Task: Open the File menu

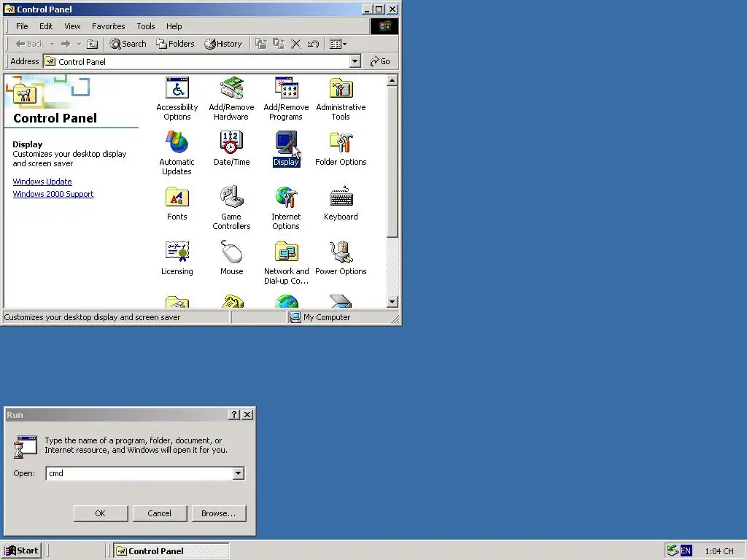Action: pos(22,26)
